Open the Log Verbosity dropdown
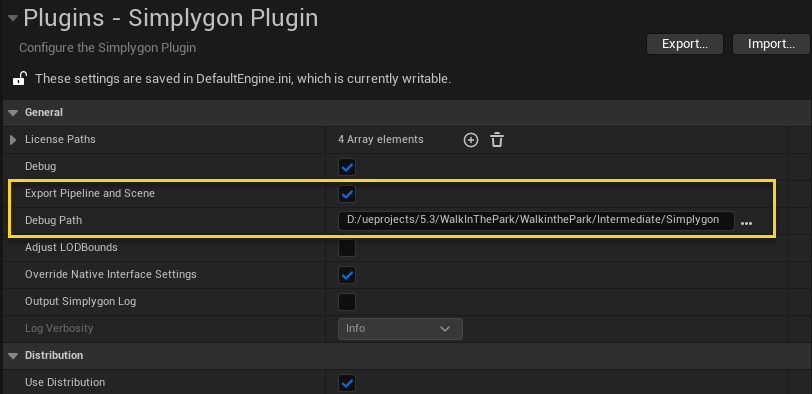The image size is (812, 394). (x=400, y=329)
